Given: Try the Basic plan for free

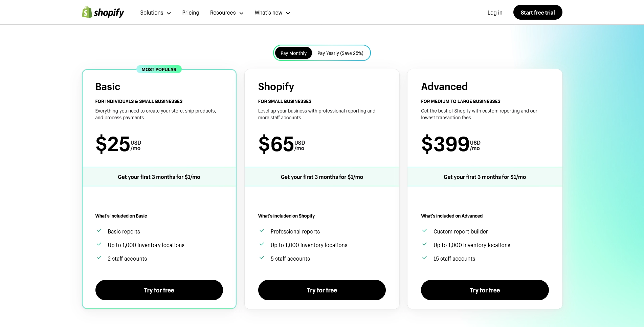Looking at the screenshot, I should (159, 290).
